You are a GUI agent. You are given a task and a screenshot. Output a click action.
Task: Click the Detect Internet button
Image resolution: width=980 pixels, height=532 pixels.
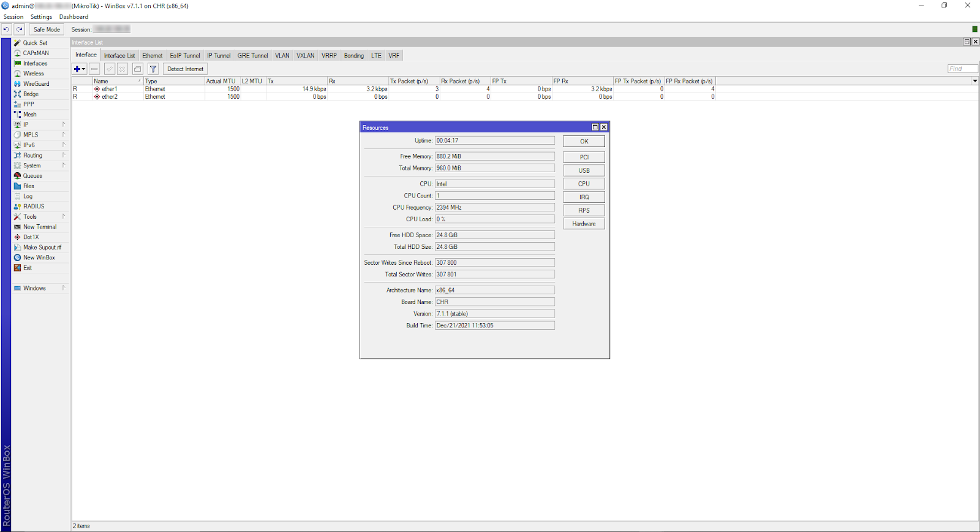185,69
